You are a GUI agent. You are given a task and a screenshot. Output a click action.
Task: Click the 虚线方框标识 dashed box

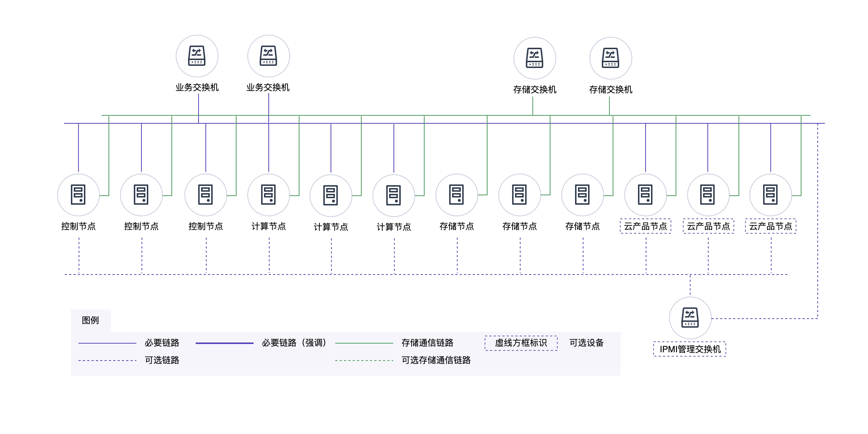521,343
